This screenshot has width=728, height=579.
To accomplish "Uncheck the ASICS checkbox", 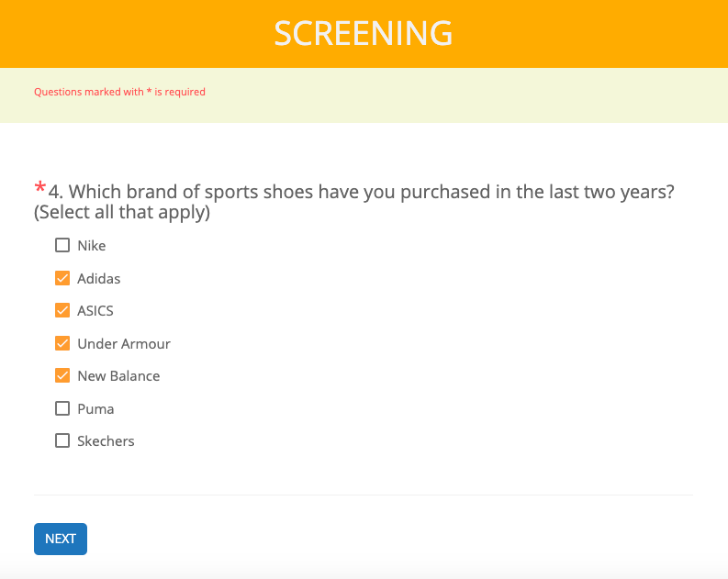I will [62, 310].
